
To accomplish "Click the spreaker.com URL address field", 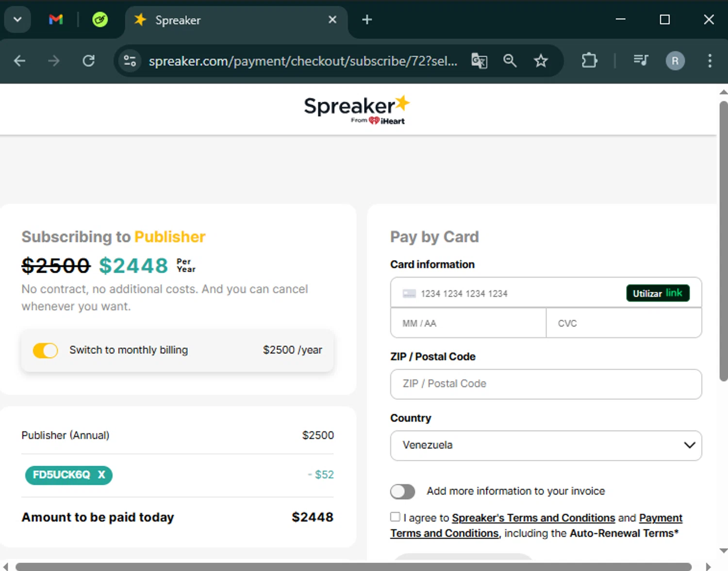I will click(303, 61).
